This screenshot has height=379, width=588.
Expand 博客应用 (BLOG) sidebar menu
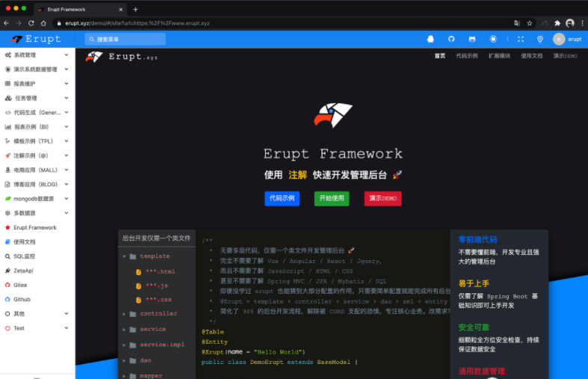click(37, 184)
